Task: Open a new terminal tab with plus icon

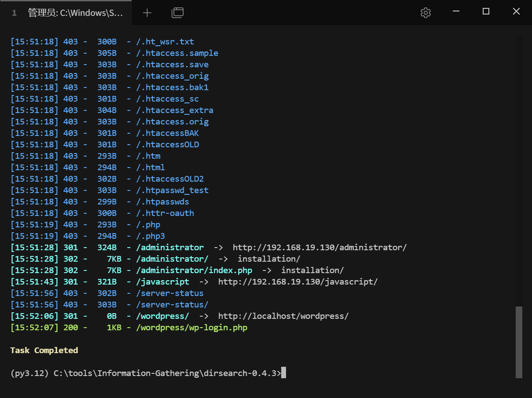Action: click(147, 13)
